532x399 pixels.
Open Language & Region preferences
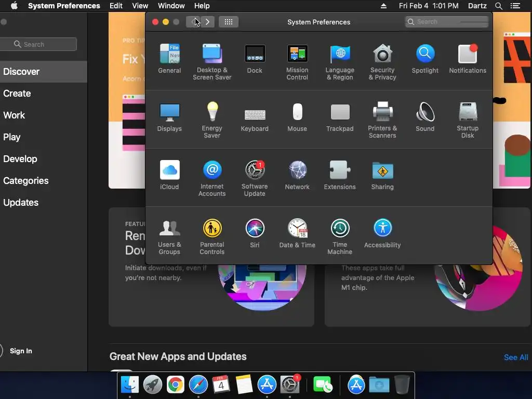tap(340, 62)
